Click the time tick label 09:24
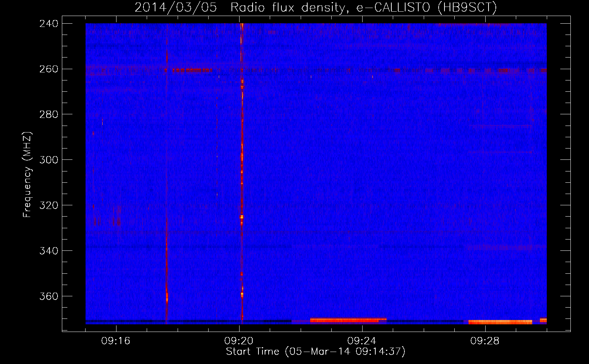 [x=362, y=341]
